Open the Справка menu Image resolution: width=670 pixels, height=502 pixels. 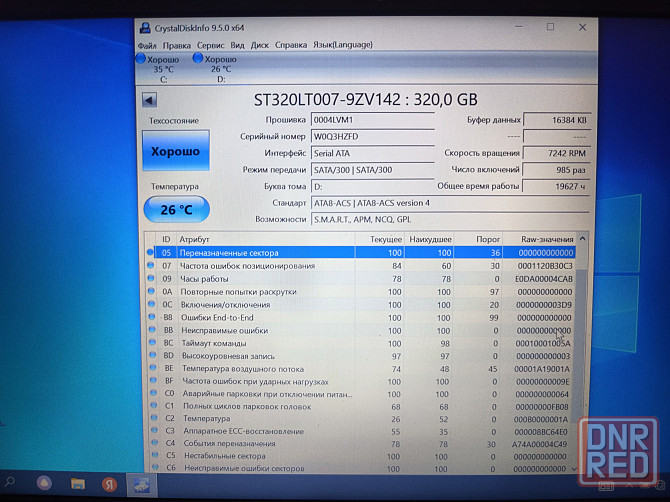pyautogui.click(x=291, y=45)
